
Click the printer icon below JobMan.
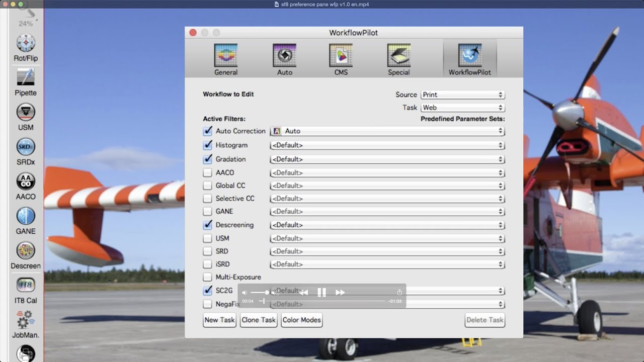point(26,353)
